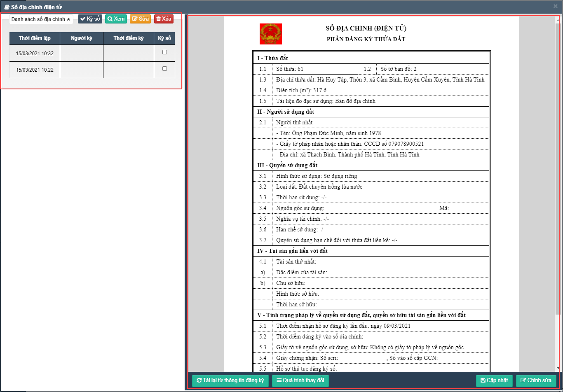Check the Ký số box for 10:32 record
The image size is (563, 392).
click(x=164, y=52)
